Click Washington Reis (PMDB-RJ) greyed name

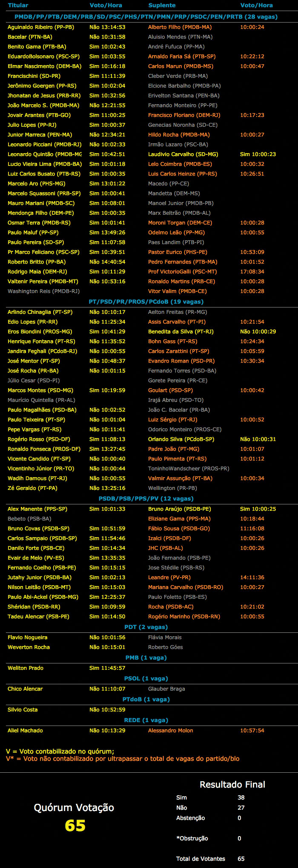click(43, 291)
